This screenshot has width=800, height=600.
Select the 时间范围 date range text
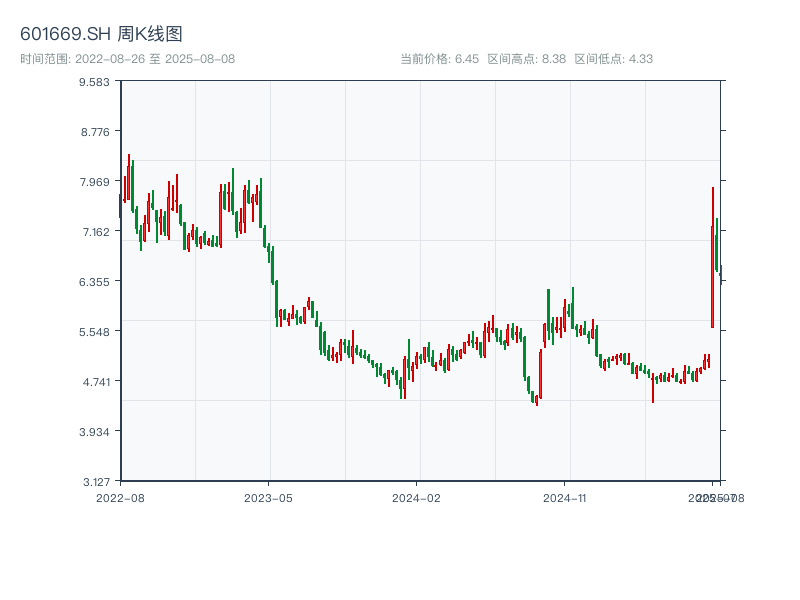(127, 59)
